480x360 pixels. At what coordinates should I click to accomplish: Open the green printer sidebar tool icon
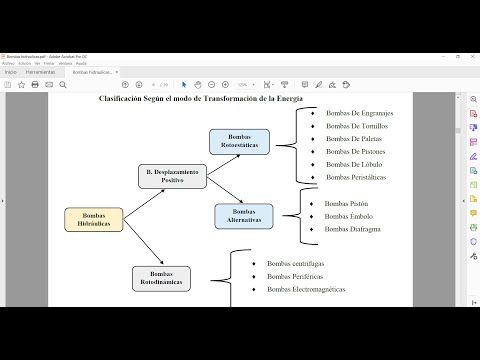[473, 228]
